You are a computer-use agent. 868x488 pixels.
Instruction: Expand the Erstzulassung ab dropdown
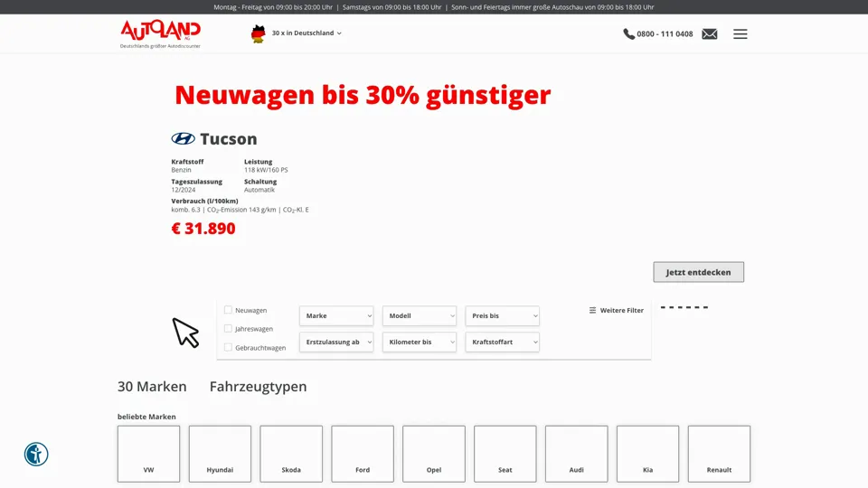[336, 342]
